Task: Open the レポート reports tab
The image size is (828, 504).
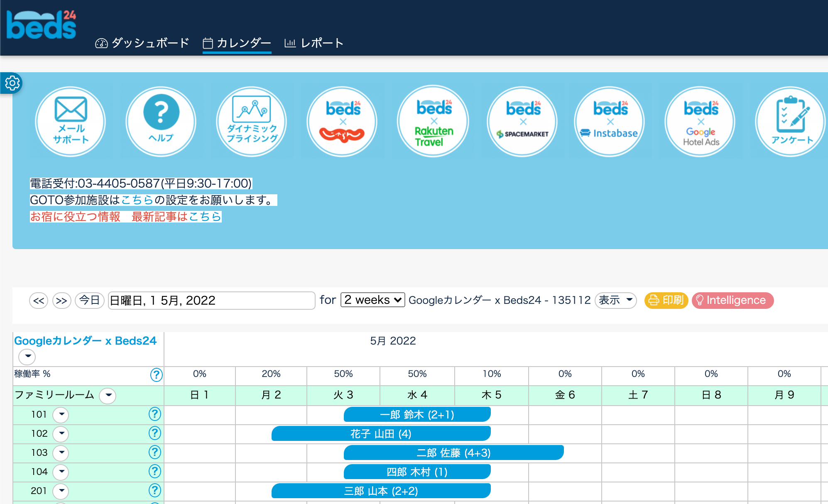Action: point(314,43)
